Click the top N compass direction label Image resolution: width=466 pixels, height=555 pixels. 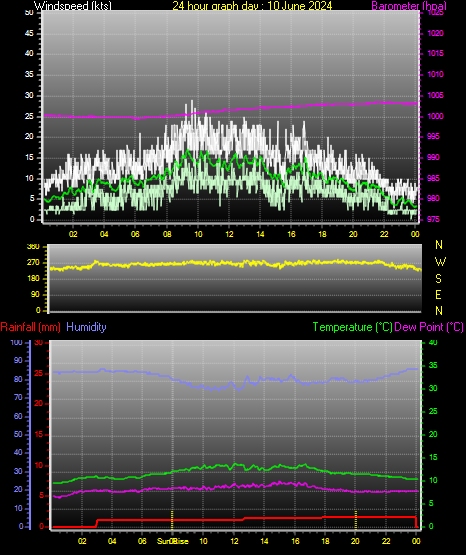(x=439, y=244)
